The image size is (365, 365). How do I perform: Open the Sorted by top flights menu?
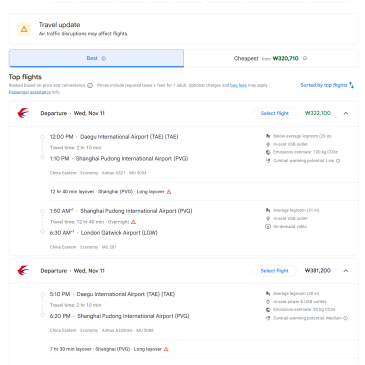[327, 85]
